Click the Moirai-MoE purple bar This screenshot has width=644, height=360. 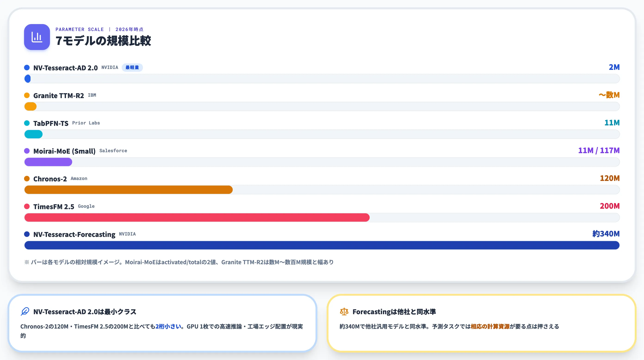[48, 162]
